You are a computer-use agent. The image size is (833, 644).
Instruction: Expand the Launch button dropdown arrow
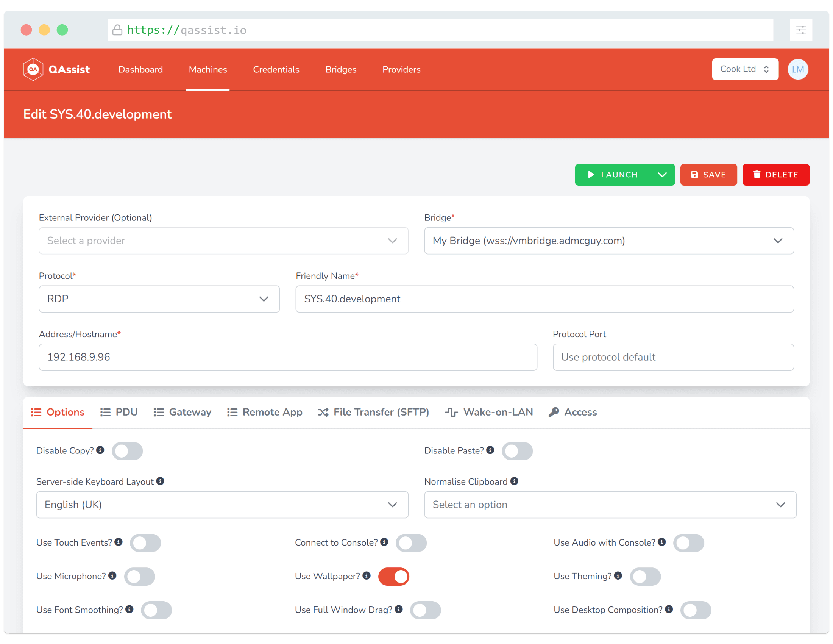(662, 174)
